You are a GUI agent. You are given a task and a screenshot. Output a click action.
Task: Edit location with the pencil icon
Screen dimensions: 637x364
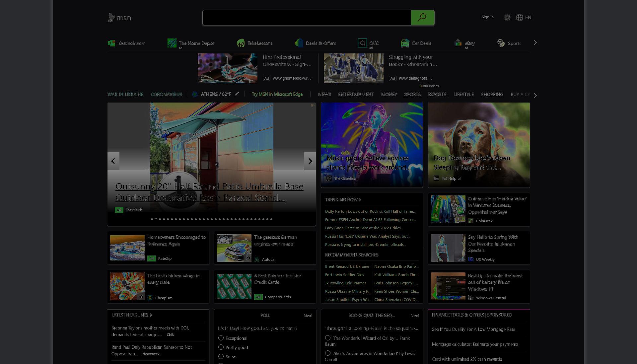point(237,94)
